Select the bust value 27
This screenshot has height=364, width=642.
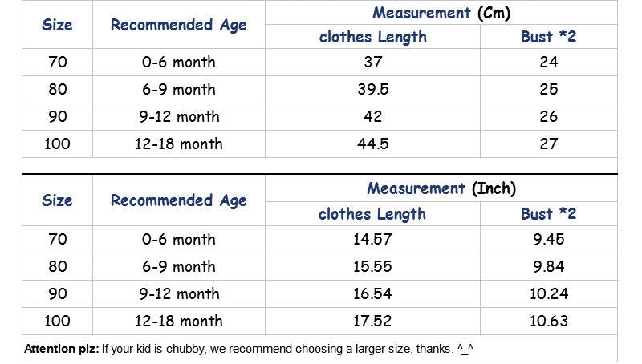click(549, 144)
